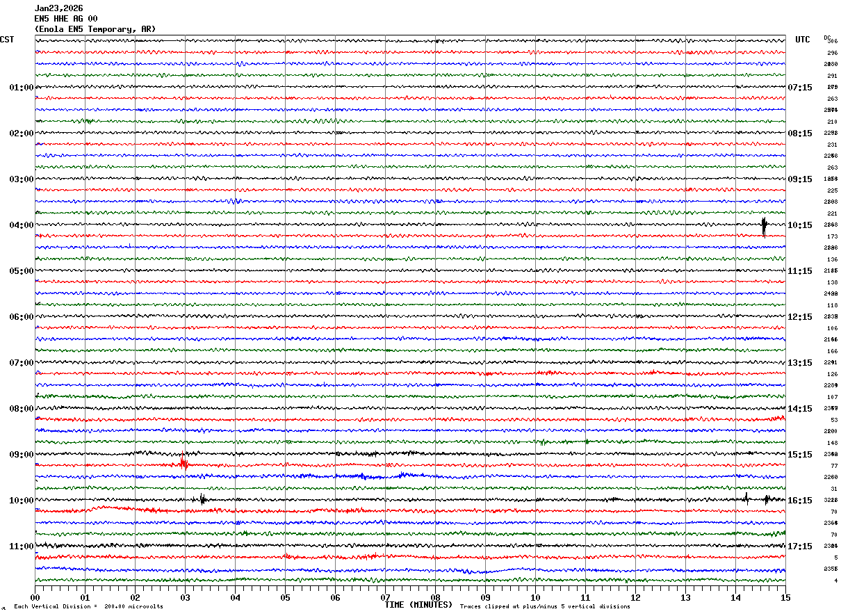Click minute 15 tick label on bottom axis
841x616 pixels.
click(x=785, y=597)
